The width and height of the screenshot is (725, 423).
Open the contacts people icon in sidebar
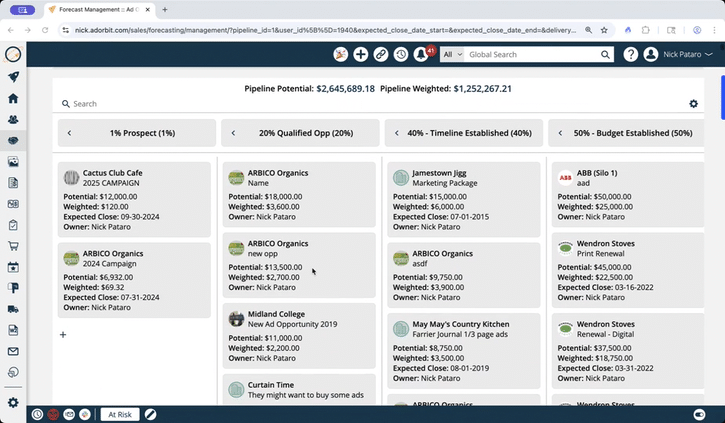(13, 119)
